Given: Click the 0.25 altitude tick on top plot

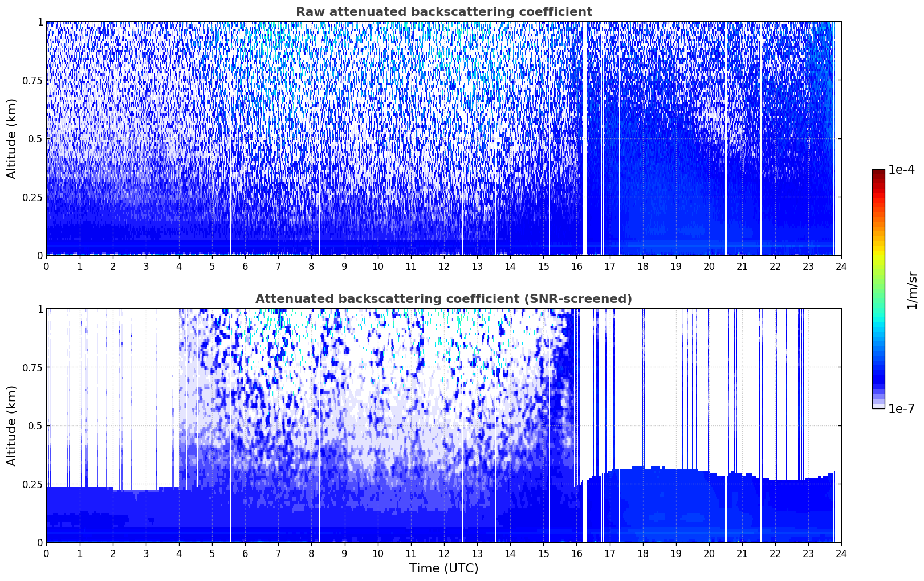Looking at the screenshot, I should 32,197.
